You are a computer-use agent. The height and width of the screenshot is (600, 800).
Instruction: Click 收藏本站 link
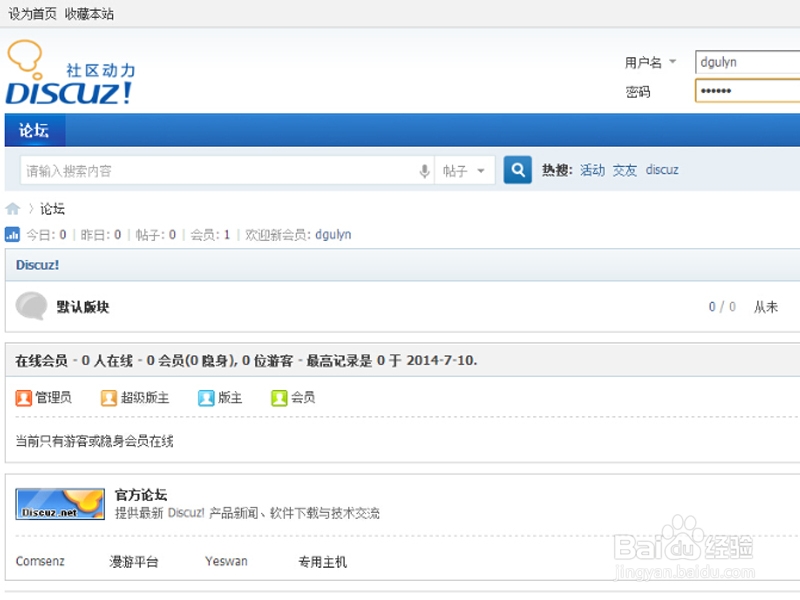tap(89, 14)
